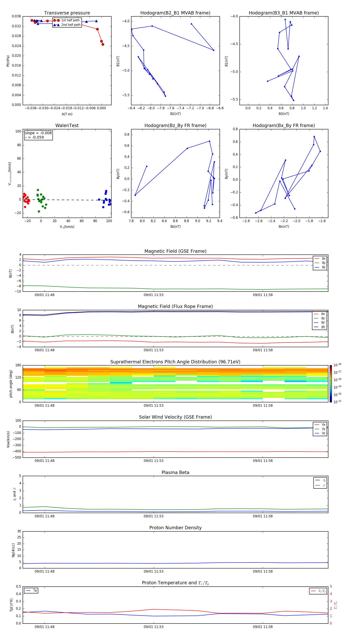The height and width of the screenshot is (644, 351).
Task: Click the 'Tp(10^6K)' axis label
Action: (11, 605)
